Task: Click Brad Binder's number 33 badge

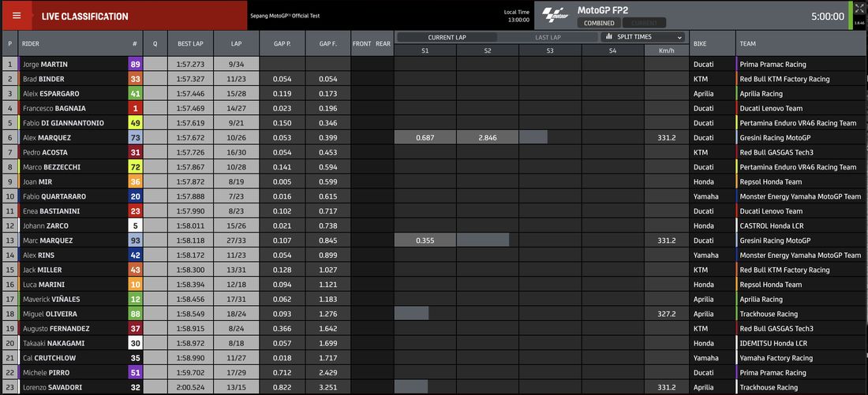Action: click(135, 79)
